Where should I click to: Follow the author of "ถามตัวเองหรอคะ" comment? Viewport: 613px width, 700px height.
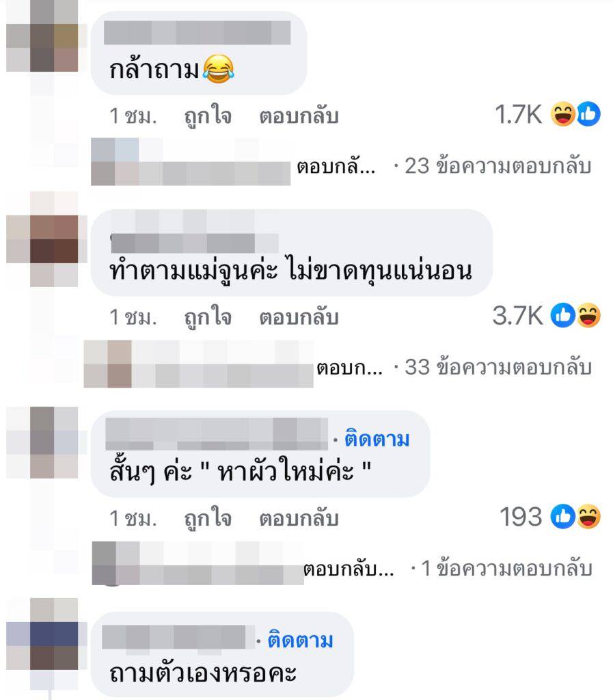[300, 640]
